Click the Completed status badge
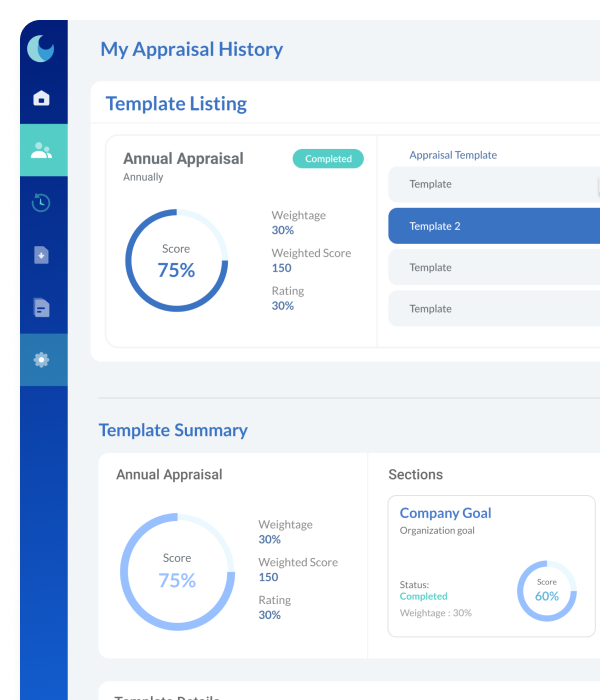The height and width of the screenshot is (700, 600). 328,158
